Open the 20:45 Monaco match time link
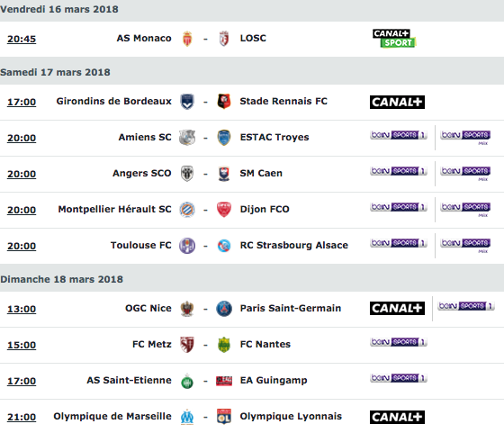The height and width of the screenshot is (433, 504). 22,39
